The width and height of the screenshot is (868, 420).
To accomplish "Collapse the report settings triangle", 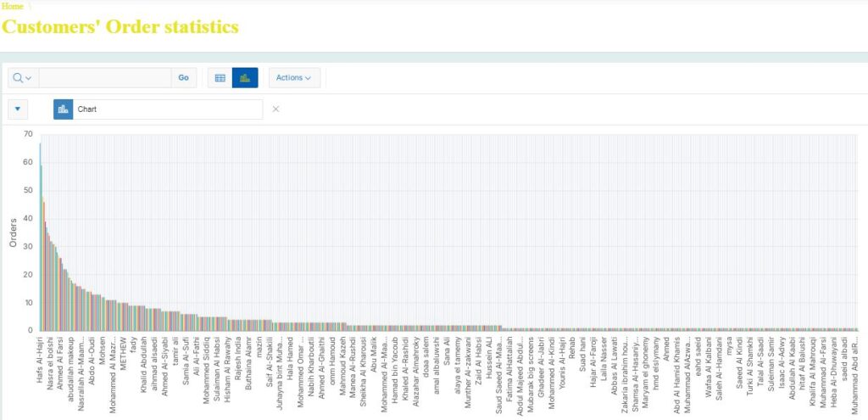I will [x=19, y=109].
